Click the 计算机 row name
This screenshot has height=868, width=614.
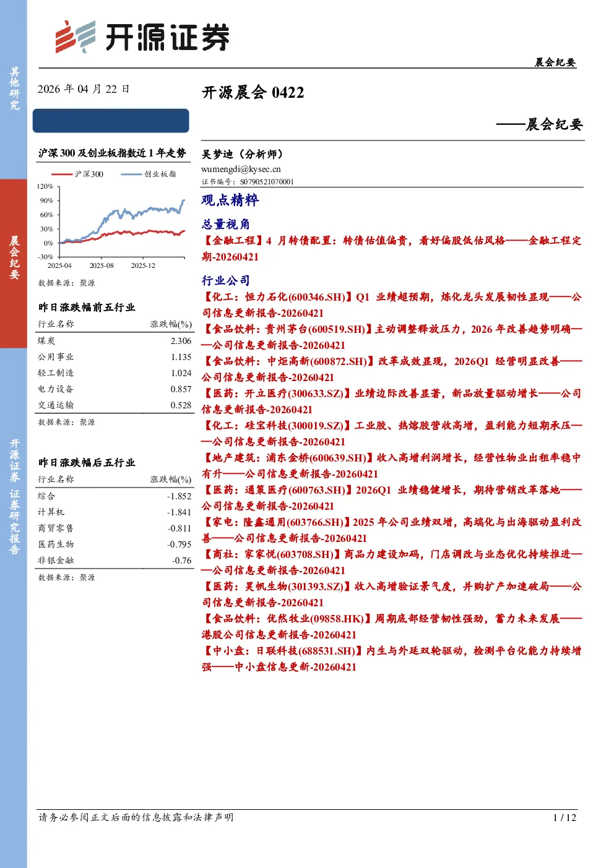[51, 512]
